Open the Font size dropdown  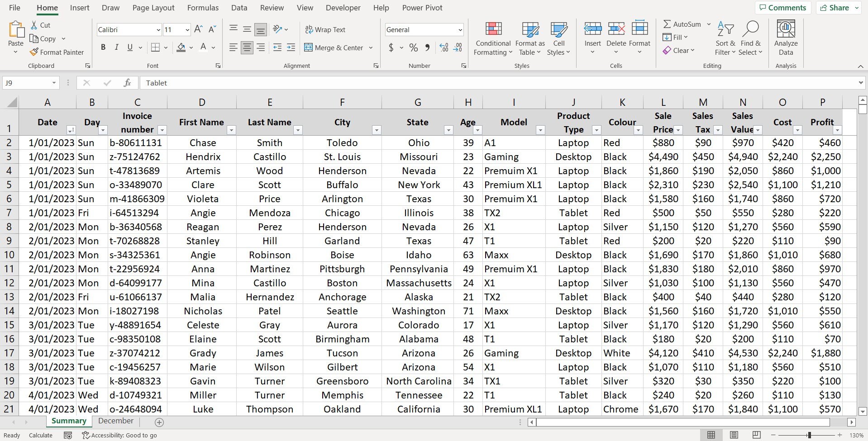point(186,29)
